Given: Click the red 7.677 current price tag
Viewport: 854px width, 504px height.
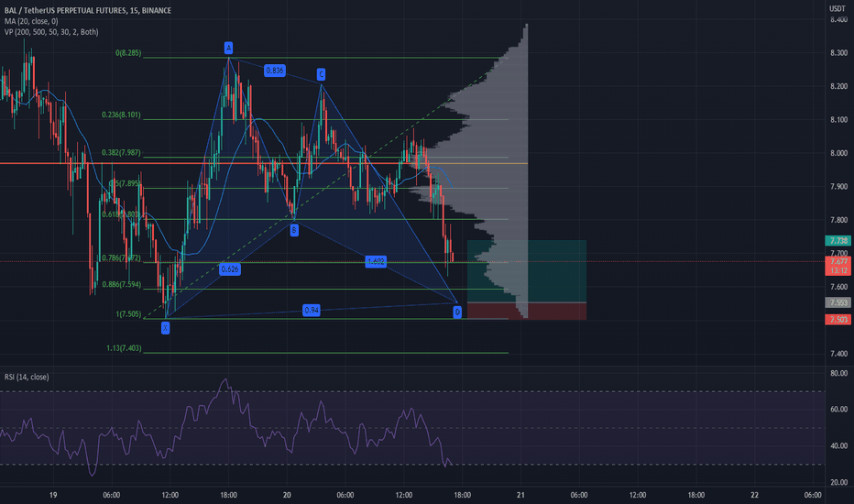Looking at the screenshot, I should [838, 261].
